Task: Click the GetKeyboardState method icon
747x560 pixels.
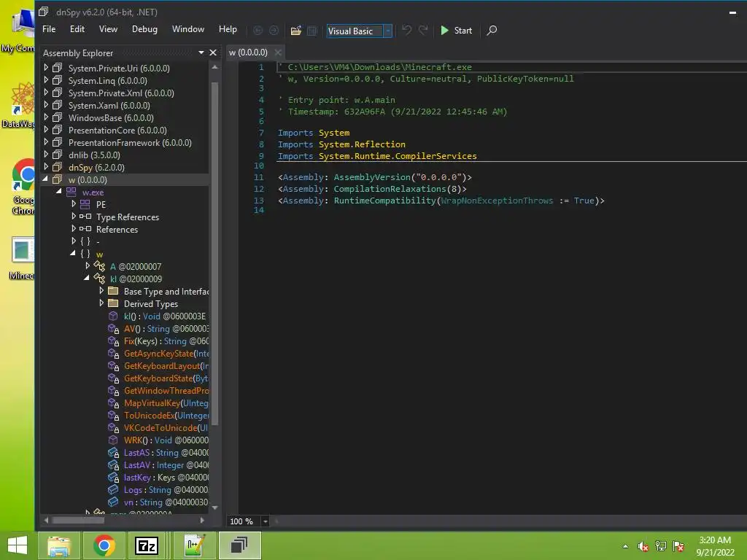Action: point(113,378)
